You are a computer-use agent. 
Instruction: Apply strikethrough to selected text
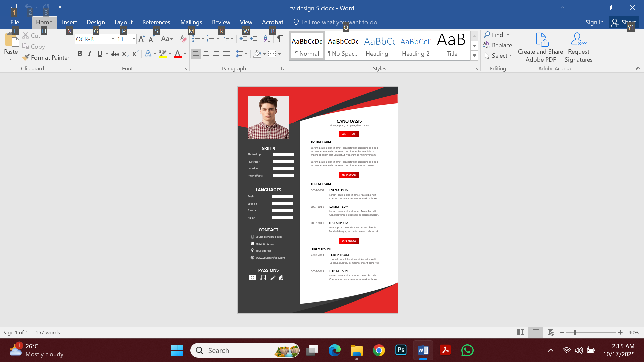click(114, 54)
